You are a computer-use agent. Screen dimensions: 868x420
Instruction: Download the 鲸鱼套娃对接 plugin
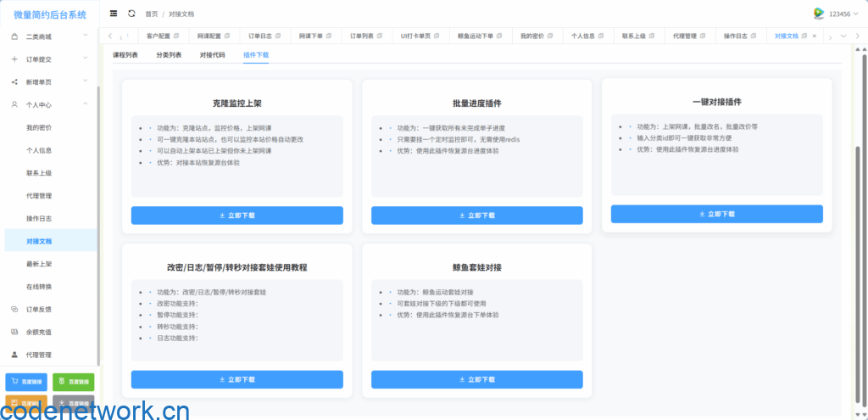(x=476, y=379)
